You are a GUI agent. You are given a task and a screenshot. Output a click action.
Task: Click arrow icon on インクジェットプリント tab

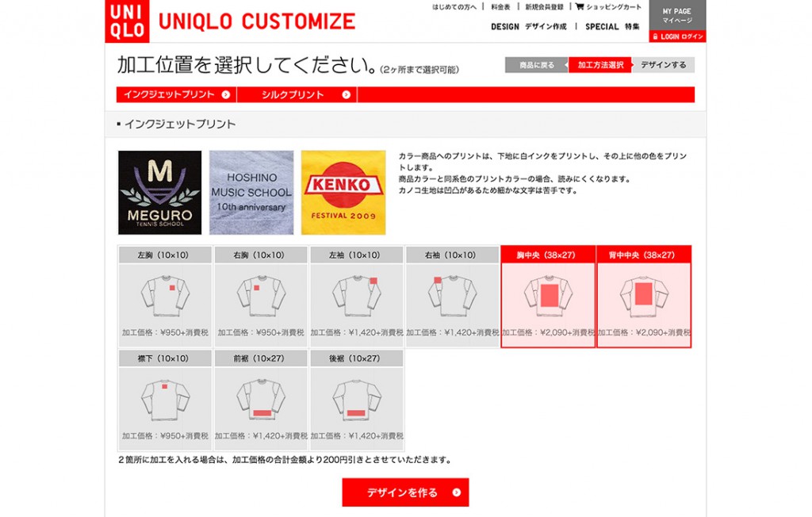(x=226, y=94)
